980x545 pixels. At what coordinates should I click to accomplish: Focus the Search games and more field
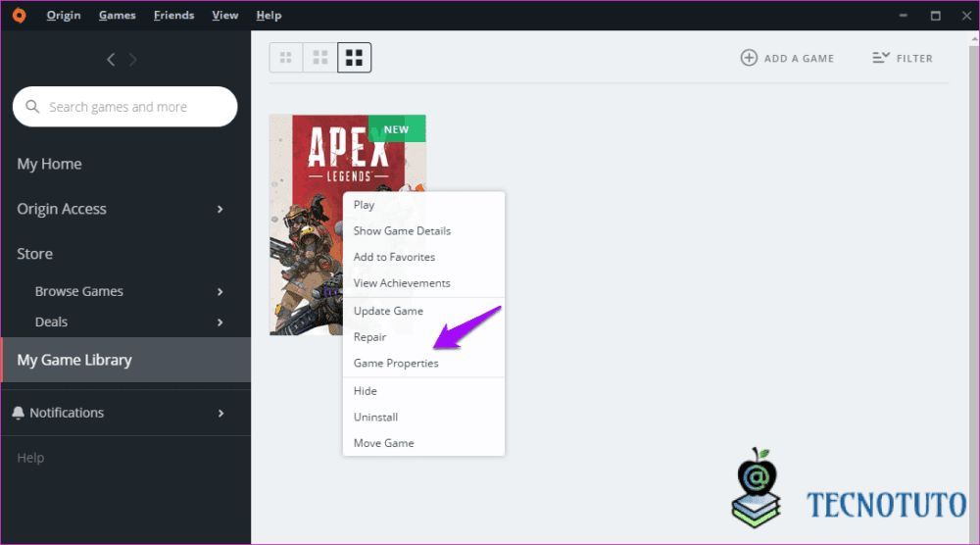pos(125,107)
